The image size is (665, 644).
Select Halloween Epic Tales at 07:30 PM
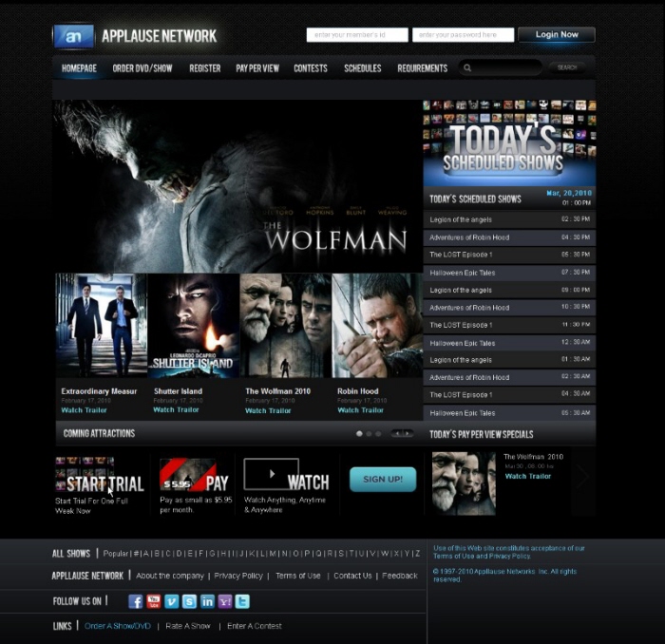(x=509, y=273)
